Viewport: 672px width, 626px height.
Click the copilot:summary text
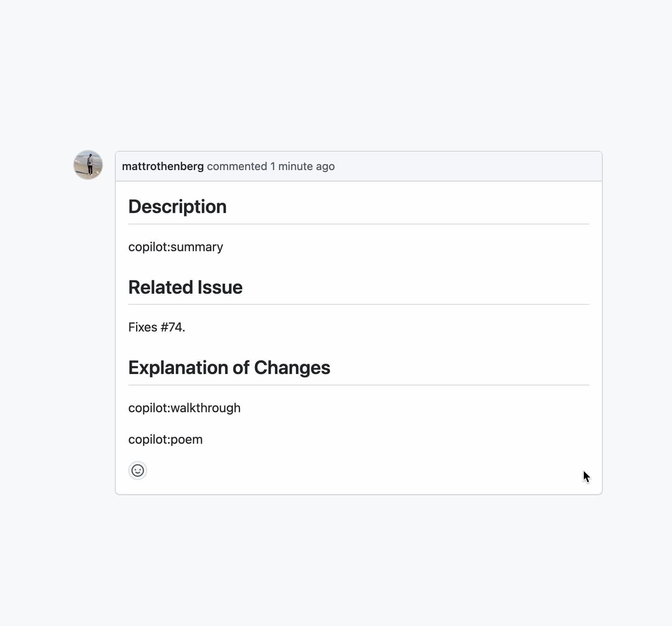[x=175, y=247]
